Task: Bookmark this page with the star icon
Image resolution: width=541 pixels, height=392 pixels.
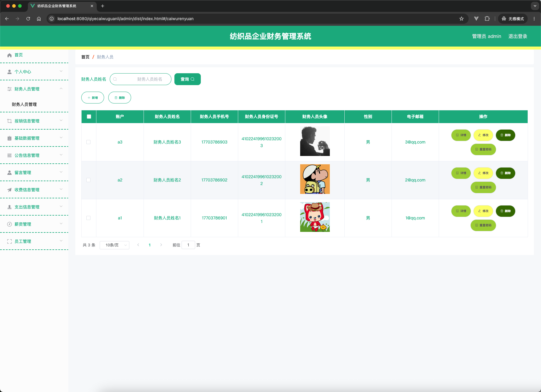Action: (462, 19)
